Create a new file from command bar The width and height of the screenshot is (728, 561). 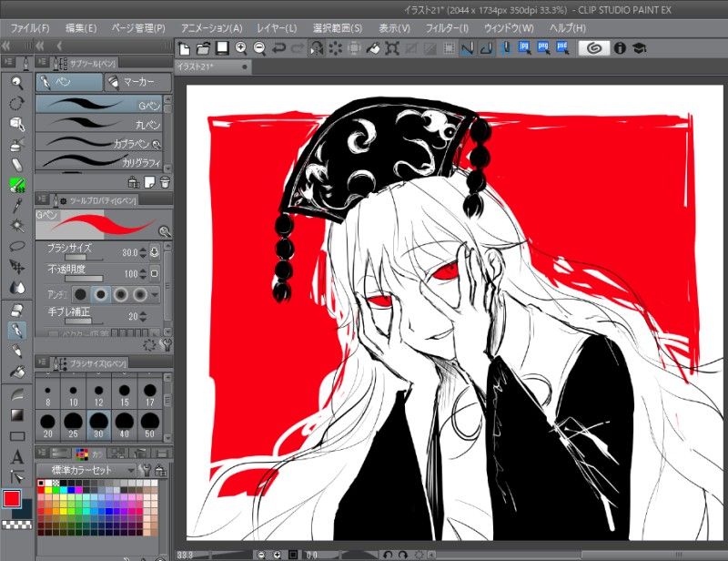(185, 48)
